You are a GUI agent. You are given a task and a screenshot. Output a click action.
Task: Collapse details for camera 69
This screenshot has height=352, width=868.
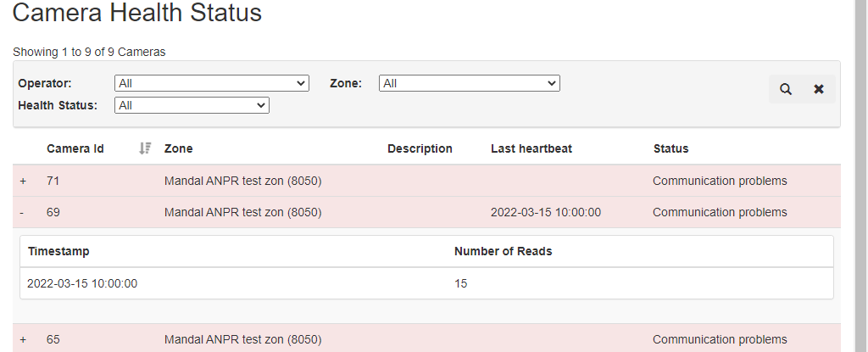(21, 213)
